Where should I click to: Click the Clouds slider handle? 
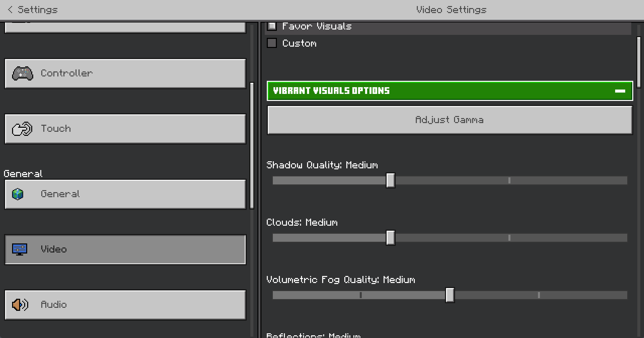(x=390, y=238)
